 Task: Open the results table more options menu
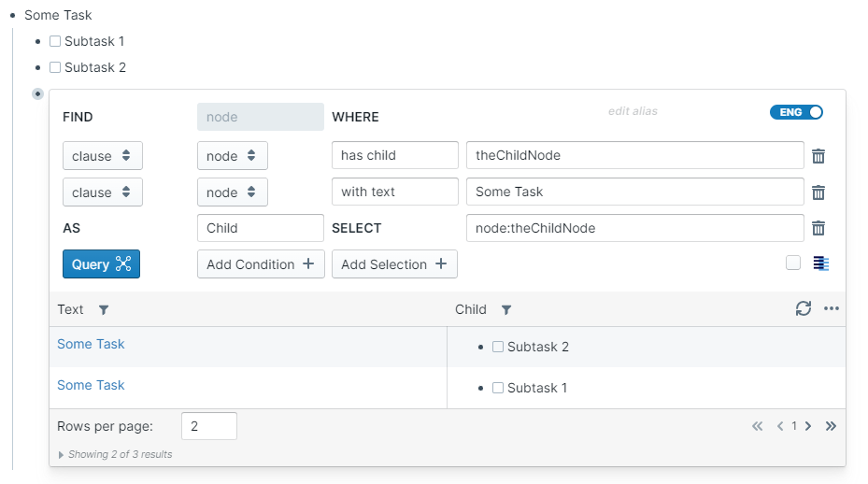[x=832, y=309]
